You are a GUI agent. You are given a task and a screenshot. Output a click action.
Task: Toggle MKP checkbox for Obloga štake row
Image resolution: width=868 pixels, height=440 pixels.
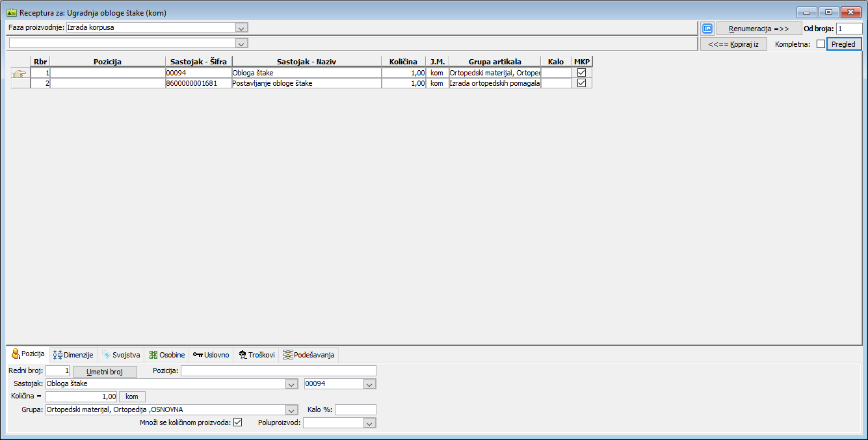[x=581, y=73]
